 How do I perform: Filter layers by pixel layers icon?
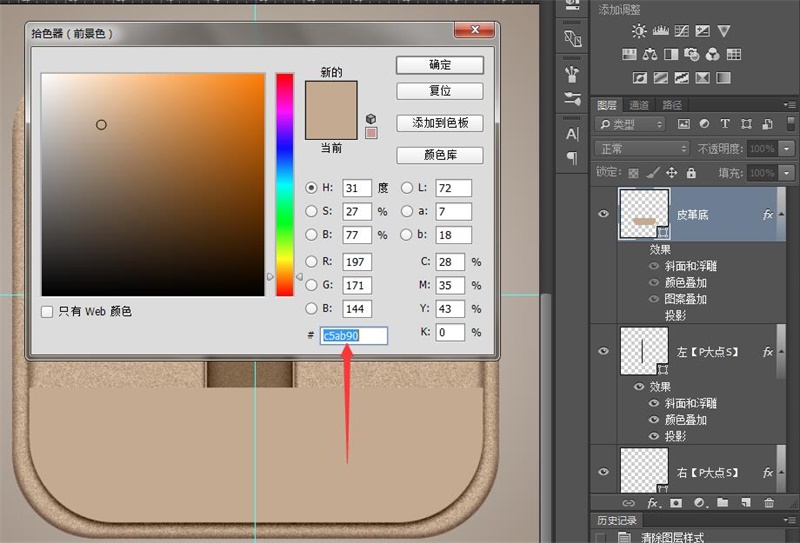[684, 124]
